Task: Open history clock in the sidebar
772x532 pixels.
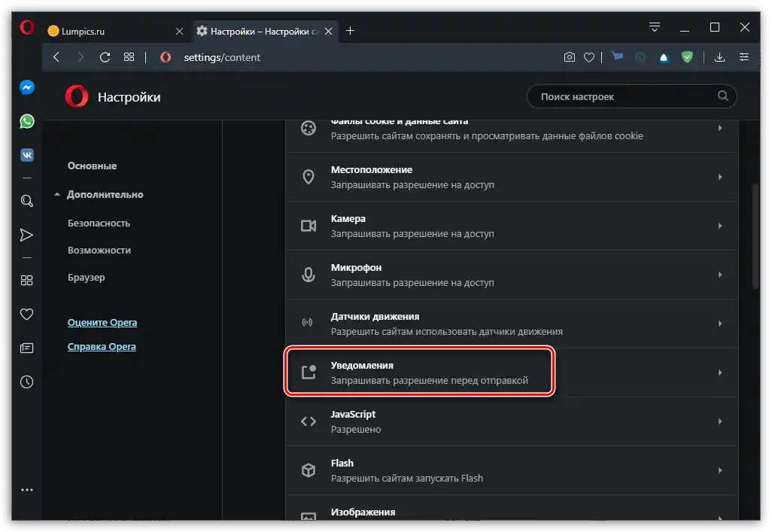Action: (26, 382)
